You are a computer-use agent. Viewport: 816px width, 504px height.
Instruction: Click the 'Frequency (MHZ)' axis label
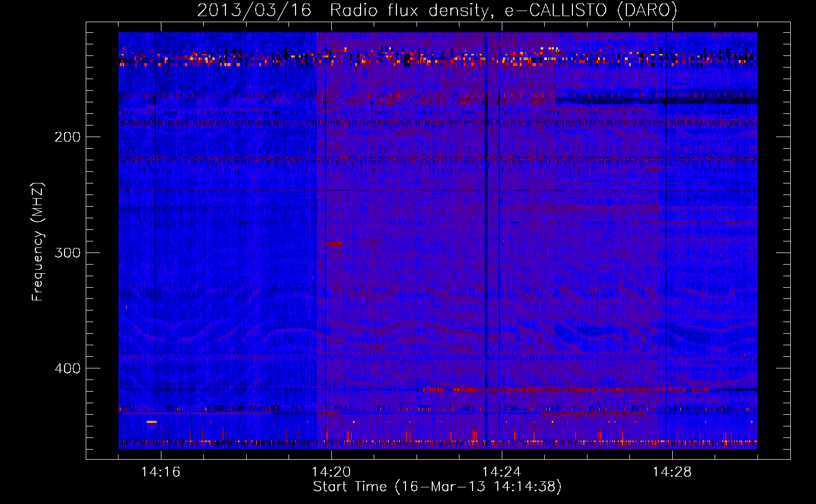click(38, 241)
